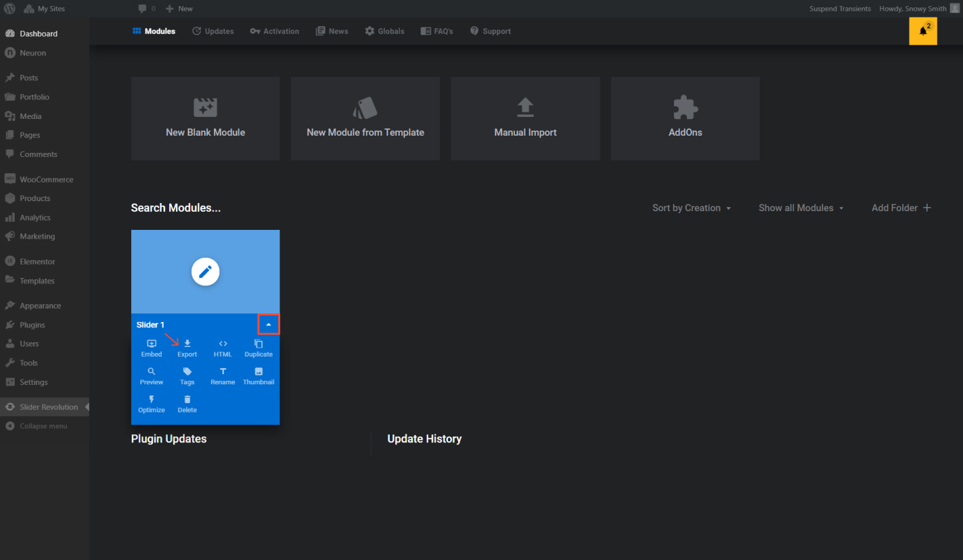Create a New Blank Module
Screen dimensions: 963x560
pyautogui.click(x=205, y=118)
